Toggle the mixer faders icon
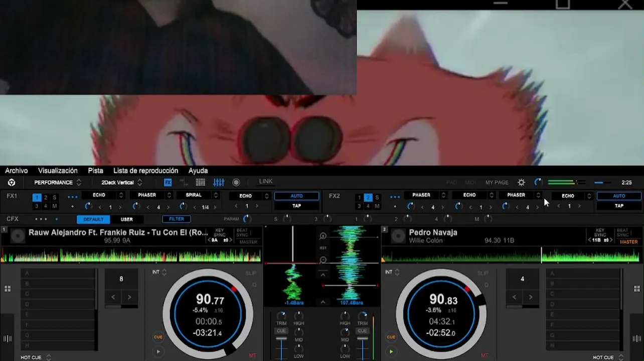 click(x=219, y=183)
